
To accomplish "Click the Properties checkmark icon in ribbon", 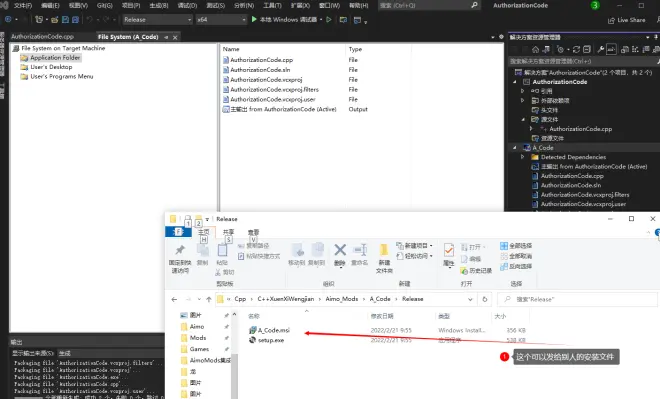I will click(449, 251).
